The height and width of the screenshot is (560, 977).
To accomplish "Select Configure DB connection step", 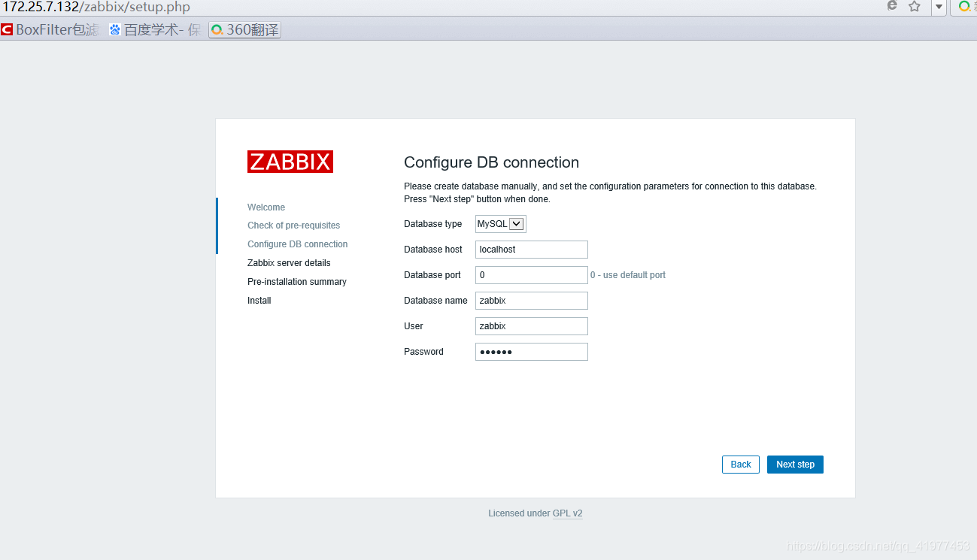I will coord(298,244).
